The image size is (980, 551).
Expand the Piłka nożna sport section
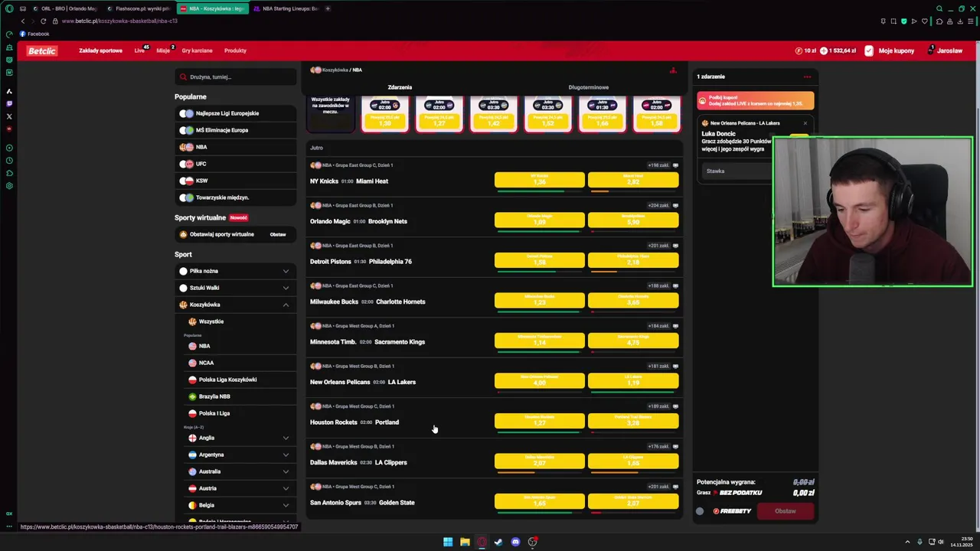point(286,271)
